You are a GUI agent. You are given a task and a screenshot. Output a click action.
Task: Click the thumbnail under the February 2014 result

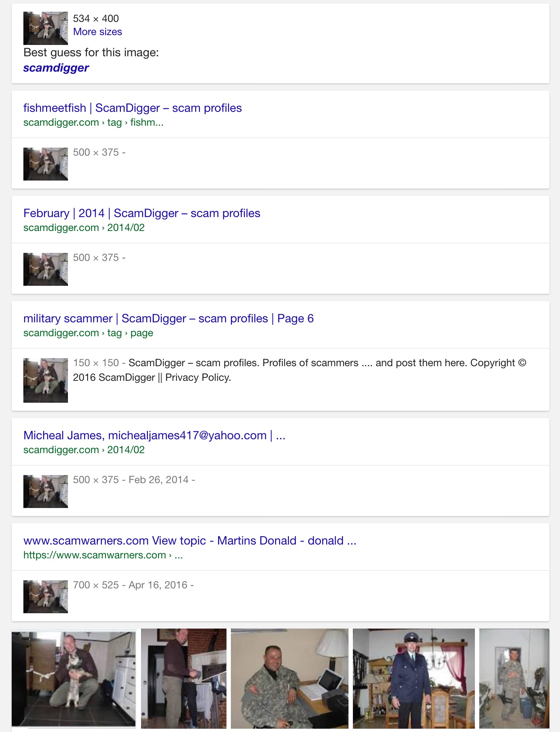(46, 269)
